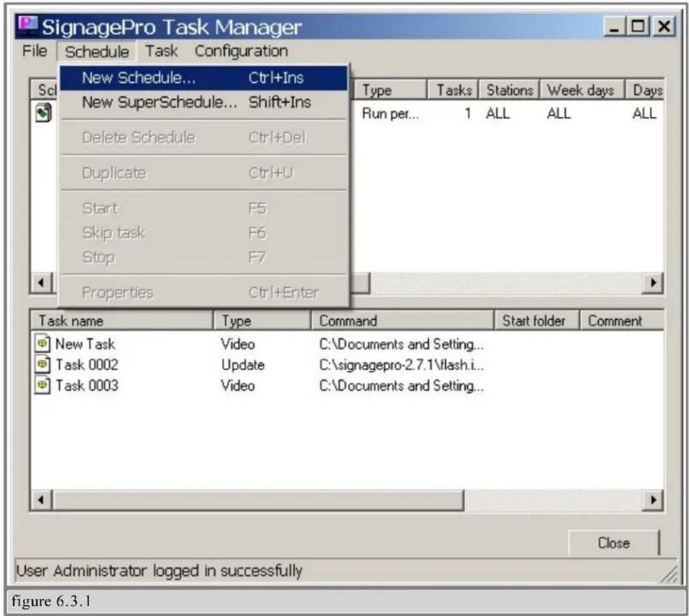The width and height of the screenshot is (689, 616).
Task: Click the task list horizontal scrollbar thumb
Action: point(258,500)
